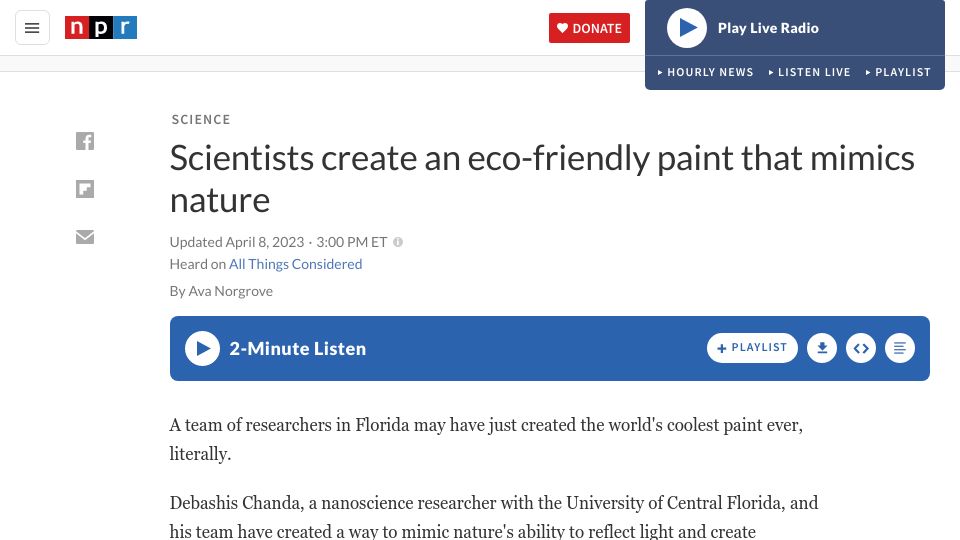Image resolution: width=960 pixels, height=540 pixels.
Task: Click the paragraph mentioning Debashis Chanda
Action: (493, 516)
